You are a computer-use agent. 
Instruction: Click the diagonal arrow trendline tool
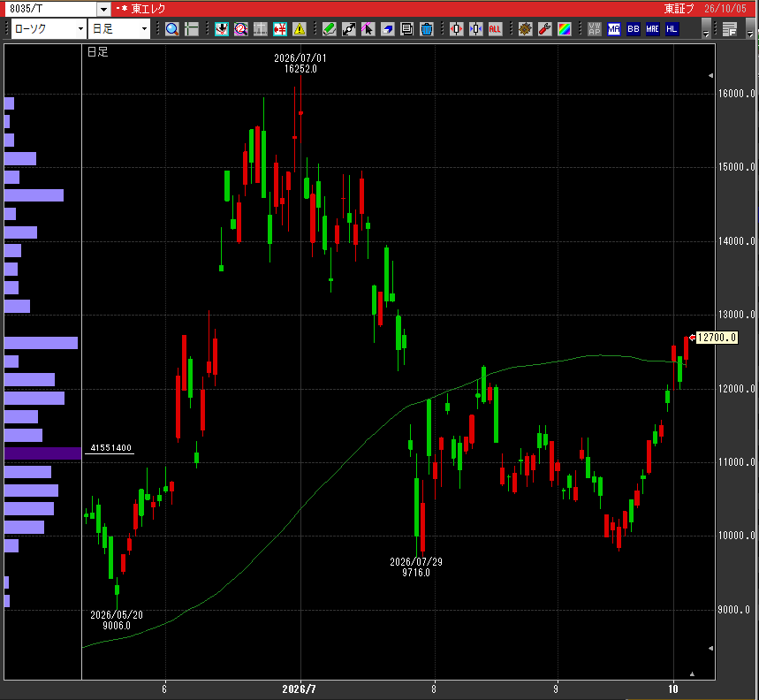(348, 29)
